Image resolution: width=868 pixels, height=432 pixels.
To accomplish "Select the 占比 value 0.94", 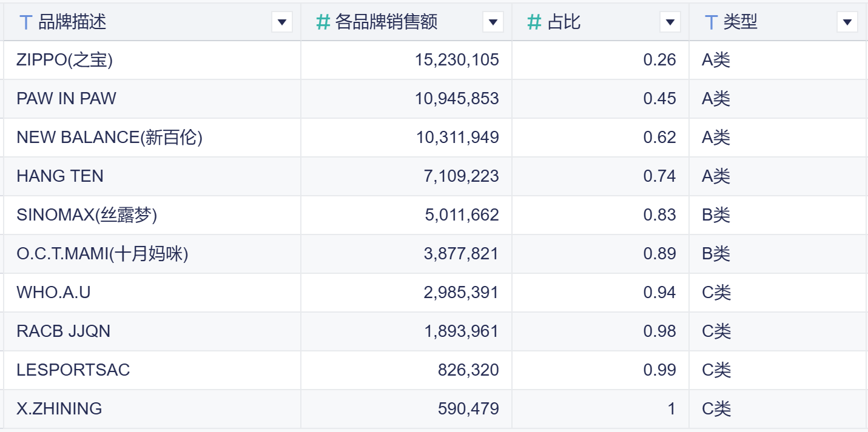I will point(660,293).
